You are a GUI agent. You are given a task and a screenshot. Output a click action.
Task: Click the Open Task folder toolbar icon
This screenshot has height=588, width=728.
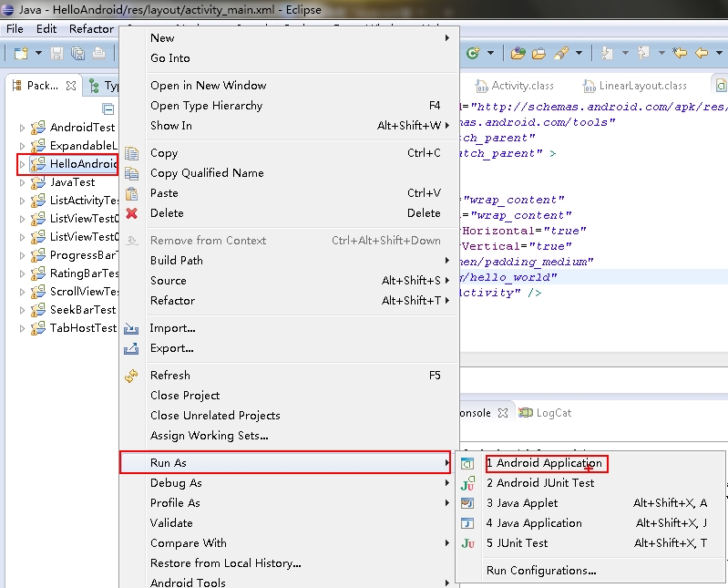click(x=539, y=54)
